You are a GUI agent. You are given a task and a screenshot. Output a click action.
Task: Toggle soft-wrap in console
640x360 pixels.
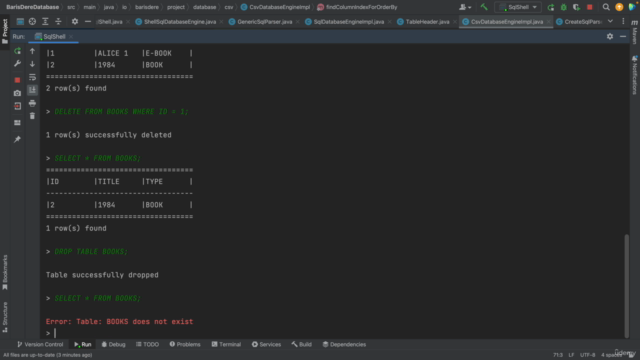(x=32, y=77)
